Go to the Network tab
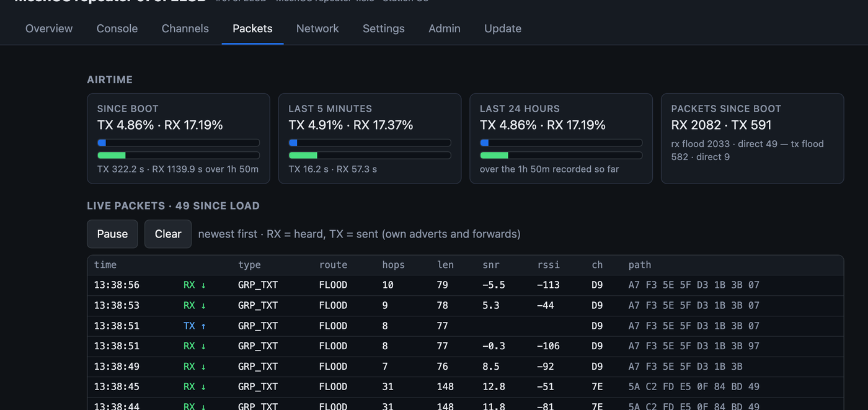This screenshot has width=868, height=410. tap(317, 29)
